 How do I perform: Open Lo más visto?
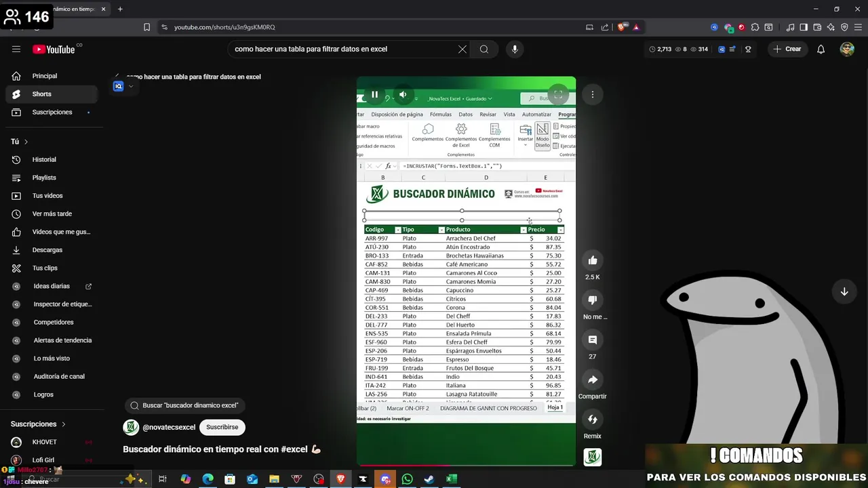pos(52,359)
